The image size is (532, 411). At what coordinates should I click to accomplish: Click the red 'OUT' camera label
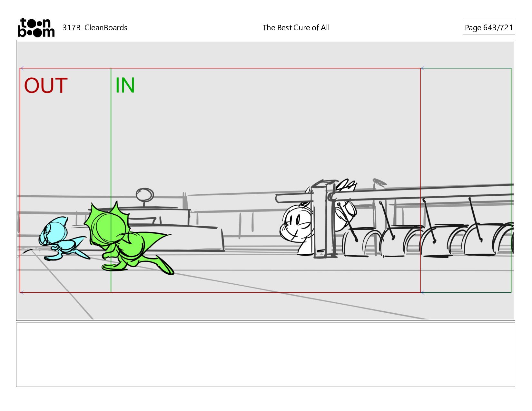click(x=46, y=86)
